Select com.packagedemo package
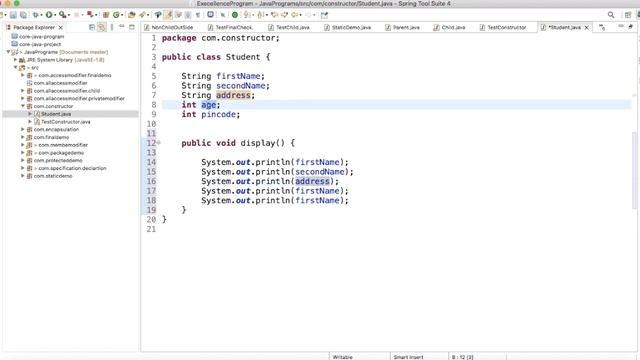 pyautogui.click(x=58, y=153)
